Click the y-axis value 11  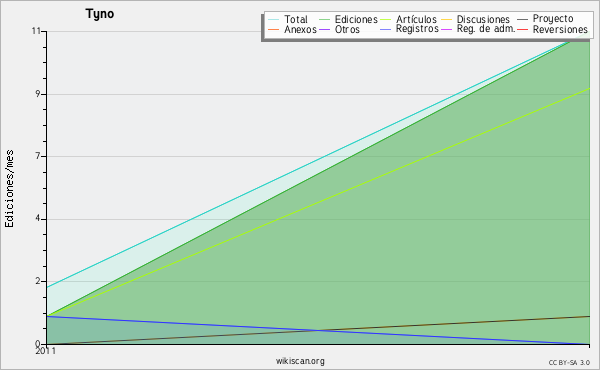pos(36,31)
